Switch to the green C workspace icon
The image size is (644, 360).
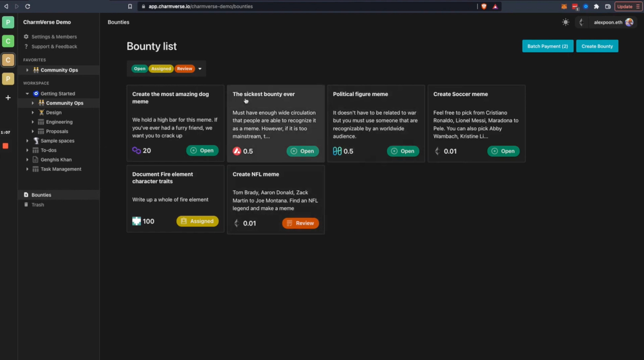pos(8,41)
